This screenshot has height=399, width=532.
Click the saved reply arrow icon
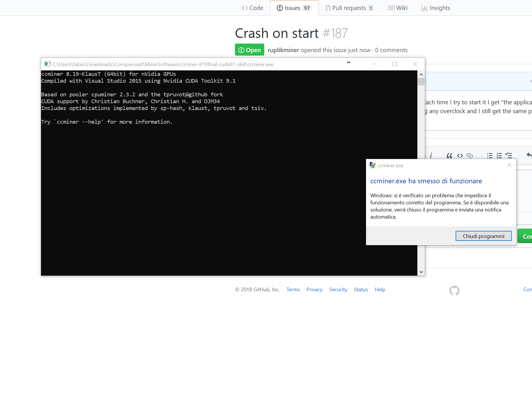529,155
